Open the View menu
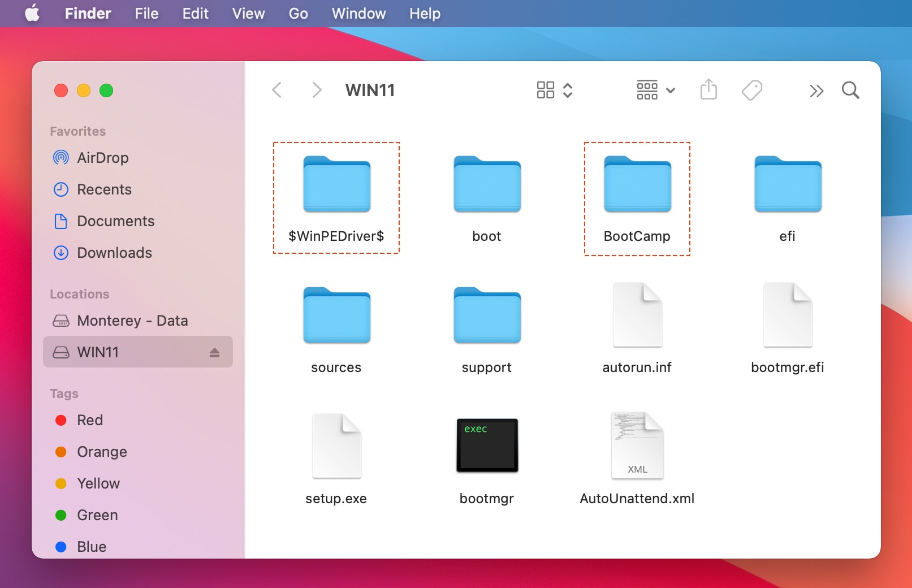Viewport: 912px width, 588px height. [248, 13]
